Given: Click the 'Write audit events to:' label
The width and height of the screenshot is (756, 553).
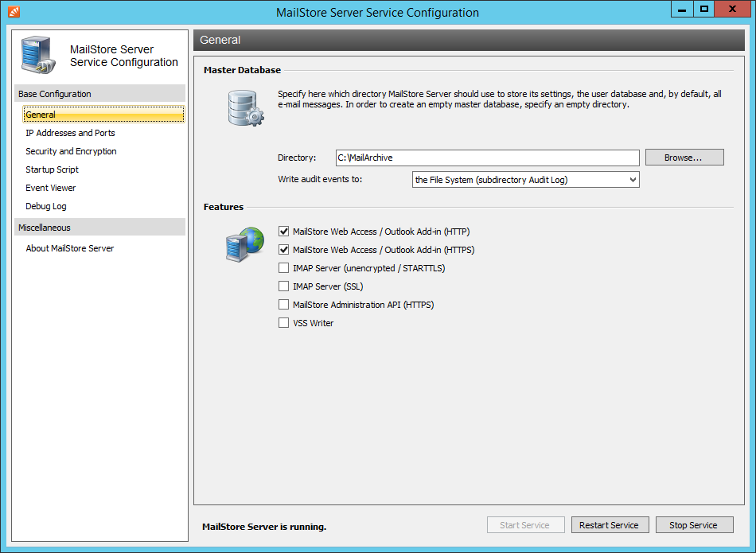Looking at the screenshot, I should [320, 179].
